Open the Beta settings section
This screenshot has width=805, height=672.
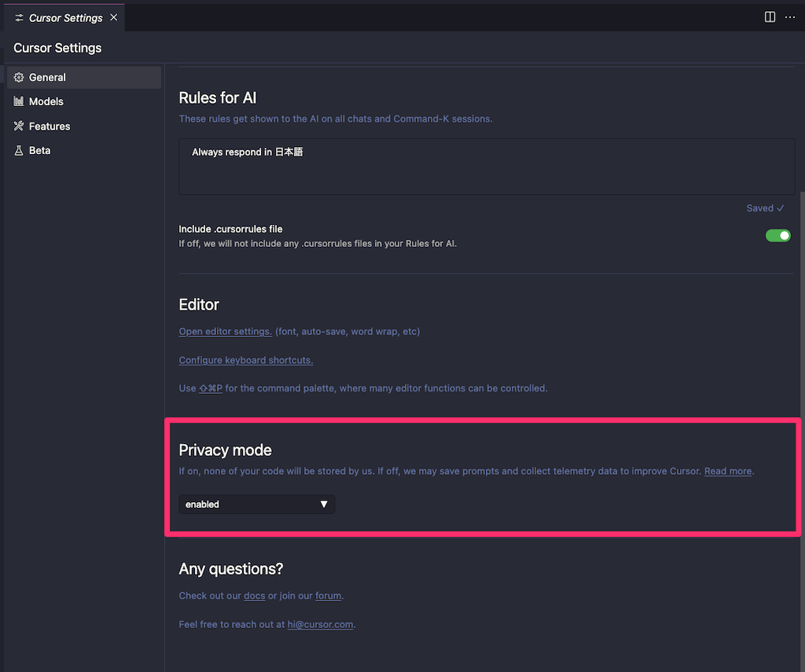pos(83,150)
